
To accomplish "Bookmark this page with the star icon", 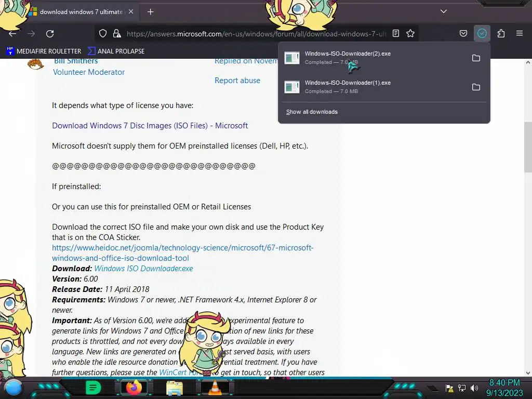I will 410,34.
